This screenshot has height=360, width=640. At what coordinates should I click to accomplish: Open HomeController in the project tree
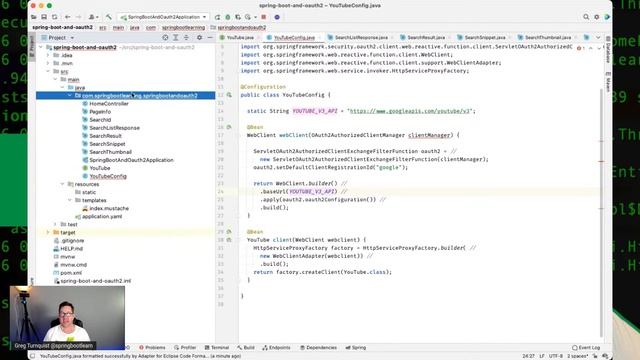coord(109,104)
